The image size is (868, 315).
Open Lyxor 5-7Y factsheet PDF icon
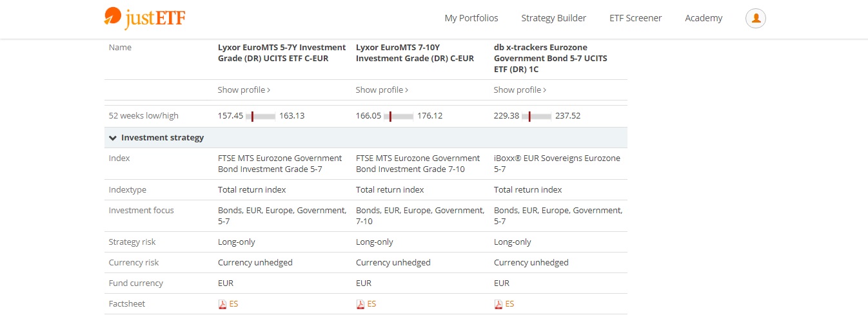222,304
